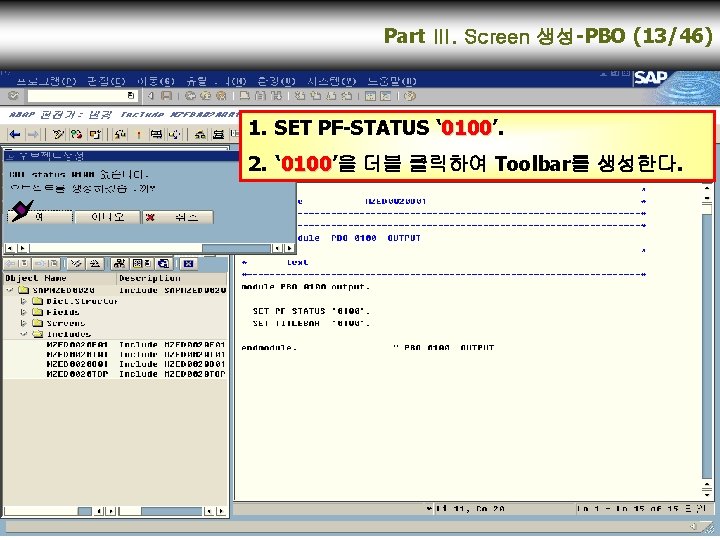Click the Find binoculars icon
Viewport: 720px width, 540px height.
pos(260,96)
